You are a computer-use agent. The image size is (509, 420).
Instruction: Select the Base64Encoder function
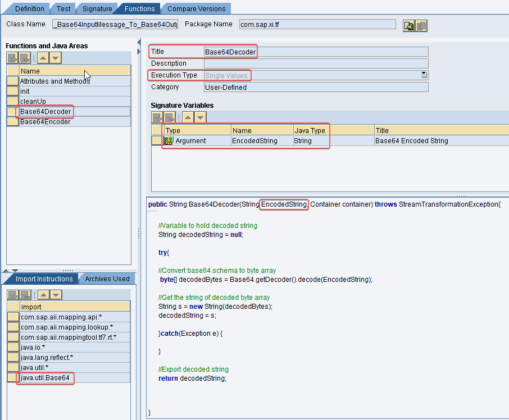[x=75, y=122]
